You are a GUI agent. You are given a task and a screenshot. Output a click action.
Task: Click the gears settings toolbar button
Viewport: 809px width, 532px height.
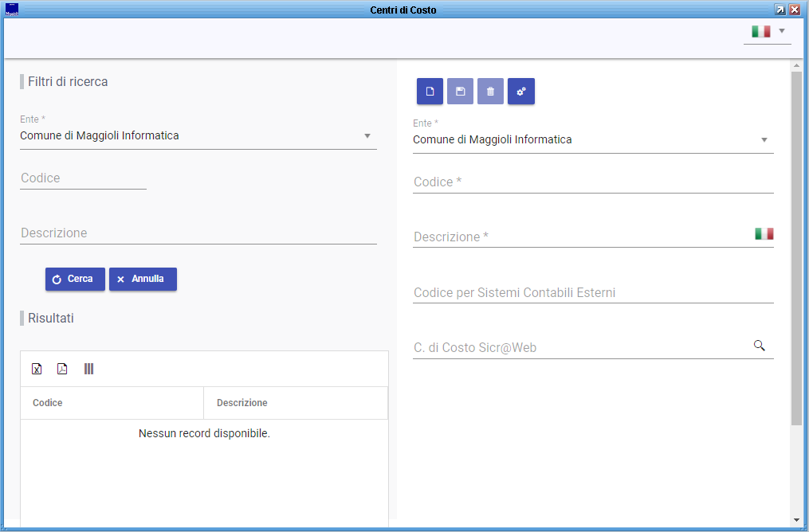click(521, 92)
